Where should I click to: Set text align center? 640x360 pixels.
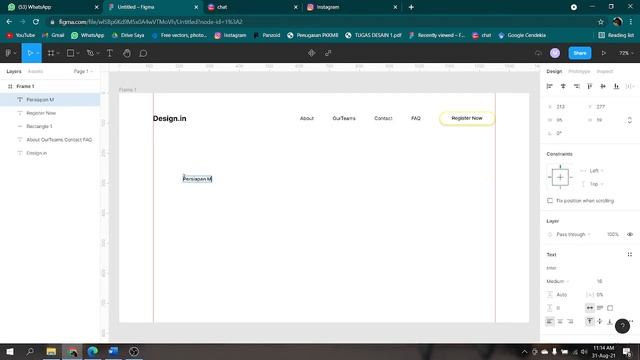pyautogui.click(x=560, y=322)
